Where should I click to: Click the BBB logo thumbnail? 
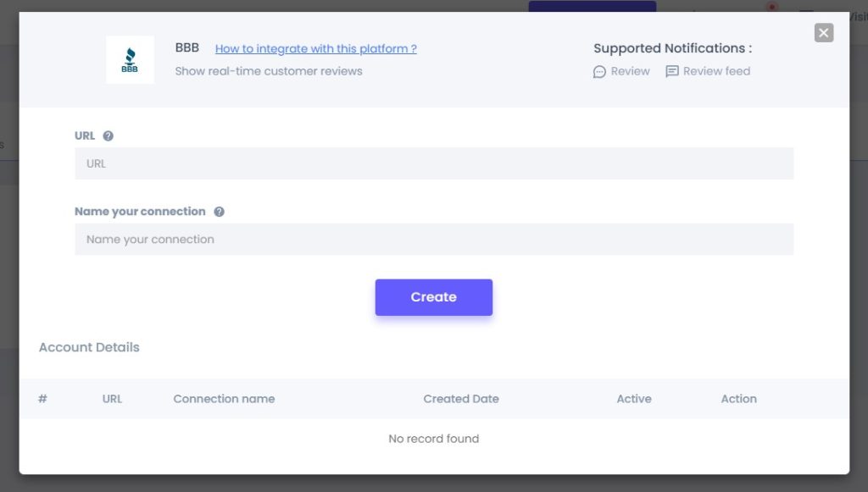[x=130, y=60]
